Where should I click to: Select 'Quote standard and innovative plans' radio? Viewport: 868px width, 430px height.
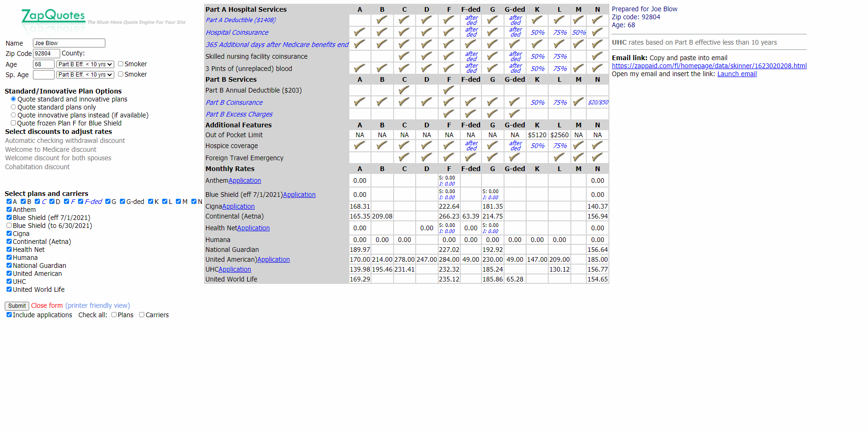(13, 99)
